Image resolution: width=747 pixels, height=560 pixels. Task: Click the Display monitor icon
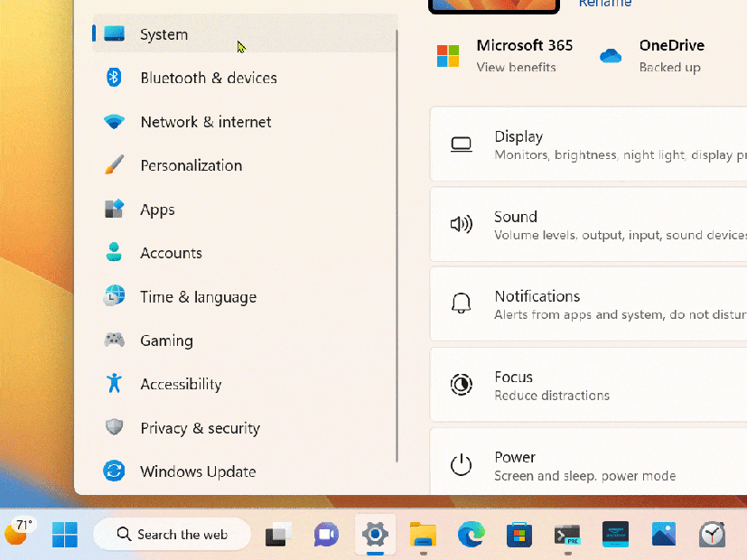click(x=462, y=144)
